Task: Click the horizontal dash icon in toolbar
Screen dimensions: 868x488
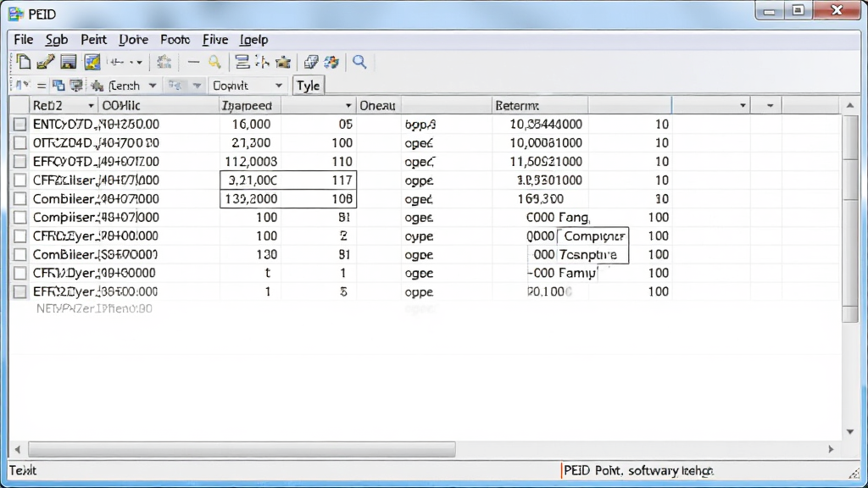Action: (x=193, y=62)
